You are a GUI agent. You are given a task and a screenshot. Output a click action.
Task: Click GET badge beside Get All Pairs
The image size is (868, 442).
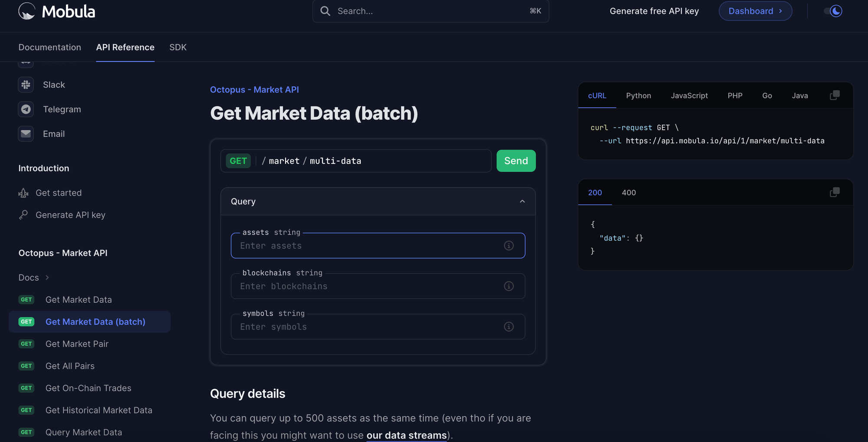[26, 366]
